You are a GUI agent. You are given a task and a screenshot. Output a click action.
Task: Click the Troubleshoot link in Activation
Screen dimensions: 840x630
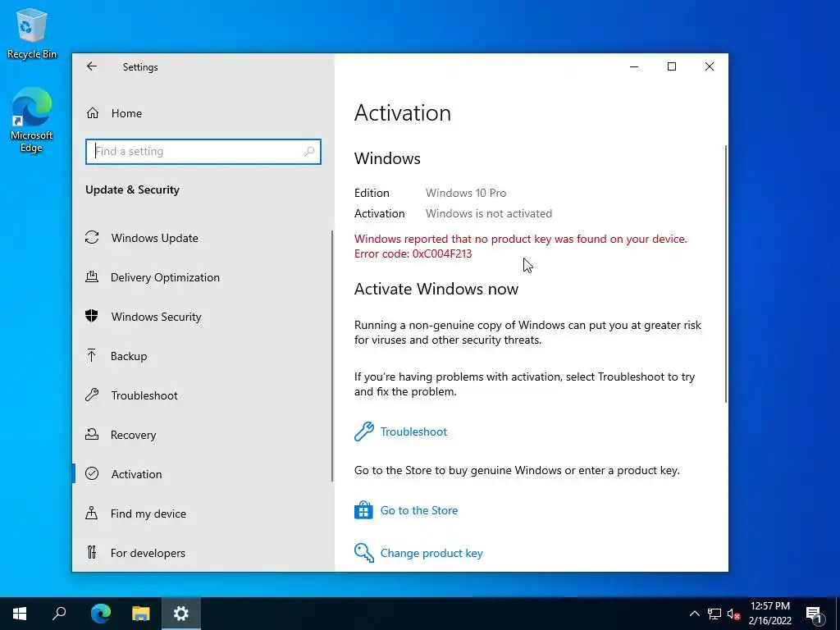[413, 431]
